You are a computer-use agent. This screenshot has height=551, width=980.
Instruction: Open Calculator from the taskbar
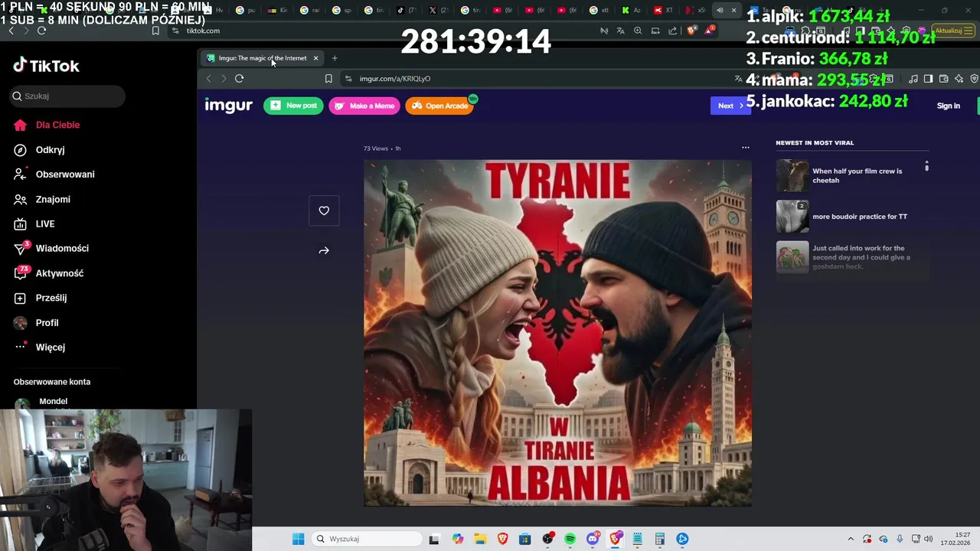point(659,539)
